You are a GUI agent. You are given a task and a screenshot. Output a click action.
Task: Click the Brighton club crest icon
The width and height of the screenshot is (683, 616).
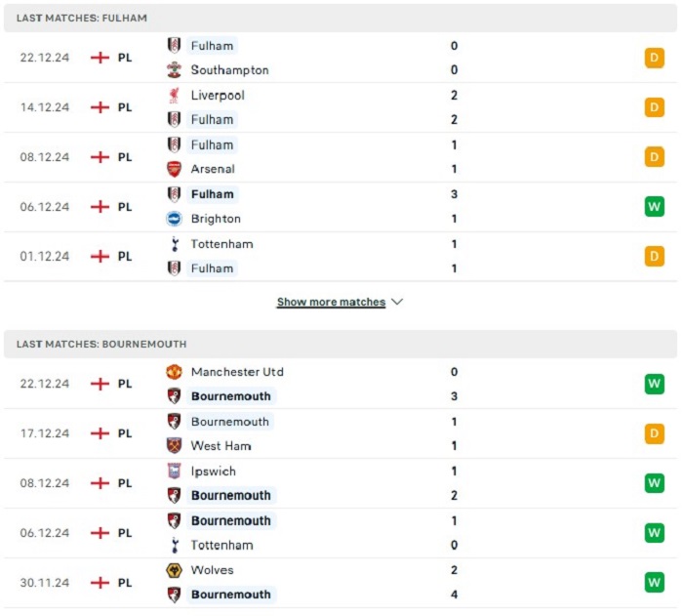point(174,219)
